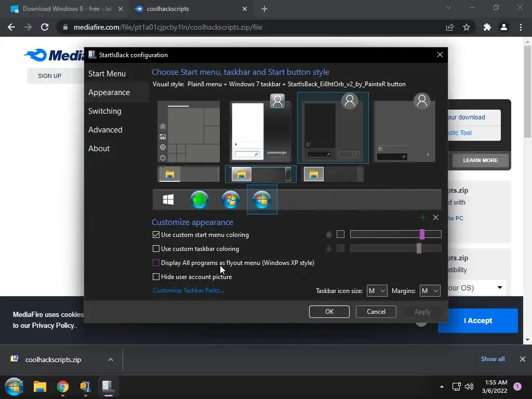Image resolution: width=532 pixels, height=399 pixels.
Task: Choose the Windows 7 style start orb
Action: click(231, 199)
